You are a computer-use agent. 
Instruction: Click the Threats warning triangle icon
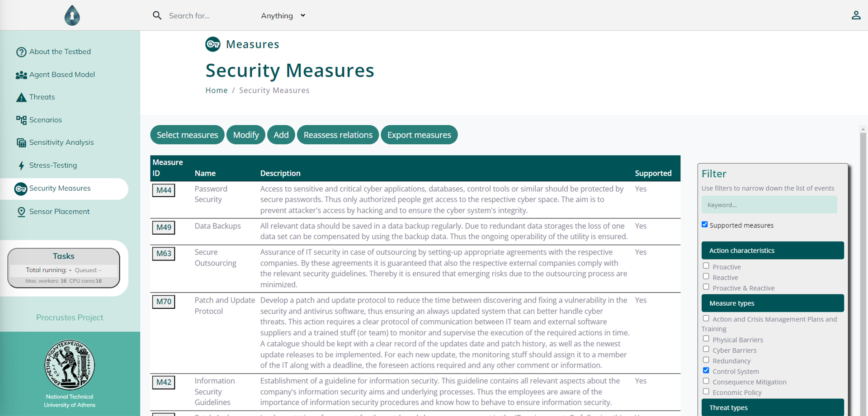21,97
